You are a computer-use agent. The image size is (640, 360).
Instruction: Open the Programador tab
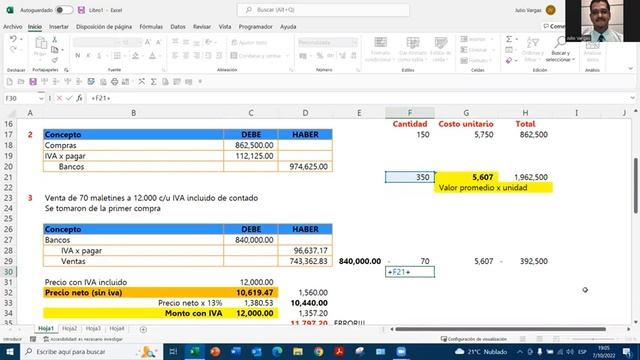point(256,27)
